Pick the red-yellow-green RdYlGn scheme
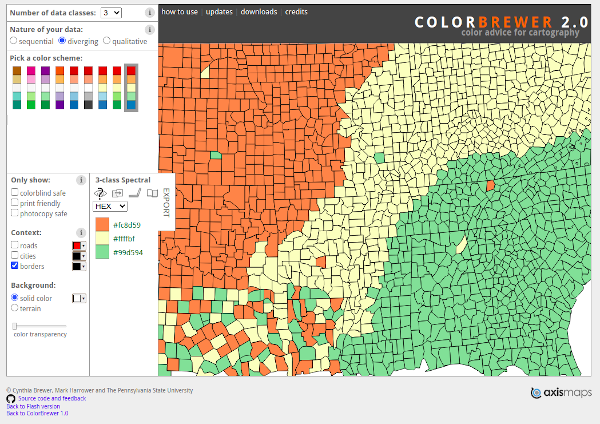600x424 pixels. (x=117, y=88)
